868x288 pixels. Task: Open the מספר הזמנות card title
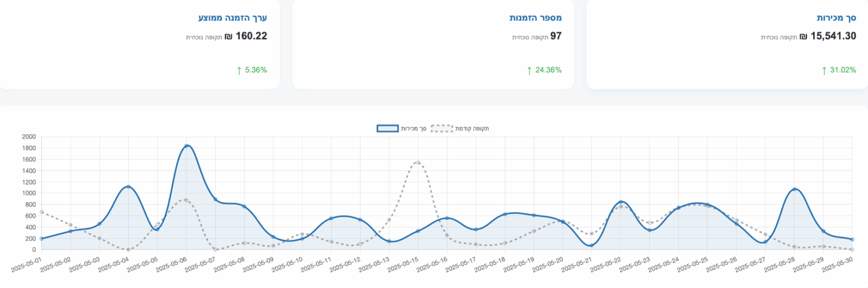[535, 18]
